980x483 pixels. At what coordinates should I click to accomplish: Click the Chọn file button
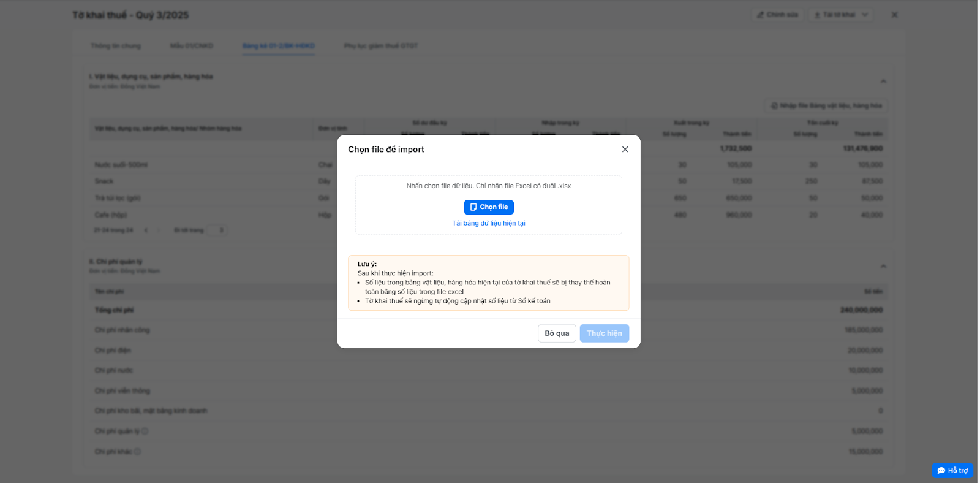tap(489, 207)
